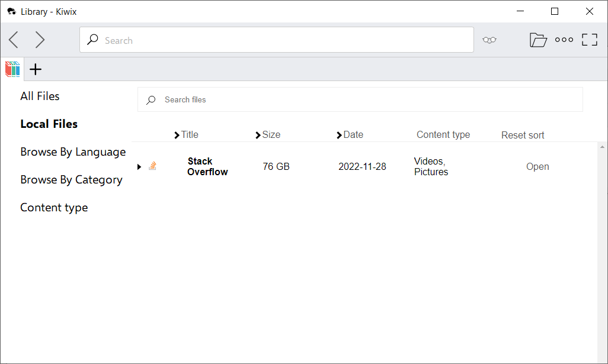Switch to the Local Files view
This screenshot has width=608, height=364.
coord(49,124)
